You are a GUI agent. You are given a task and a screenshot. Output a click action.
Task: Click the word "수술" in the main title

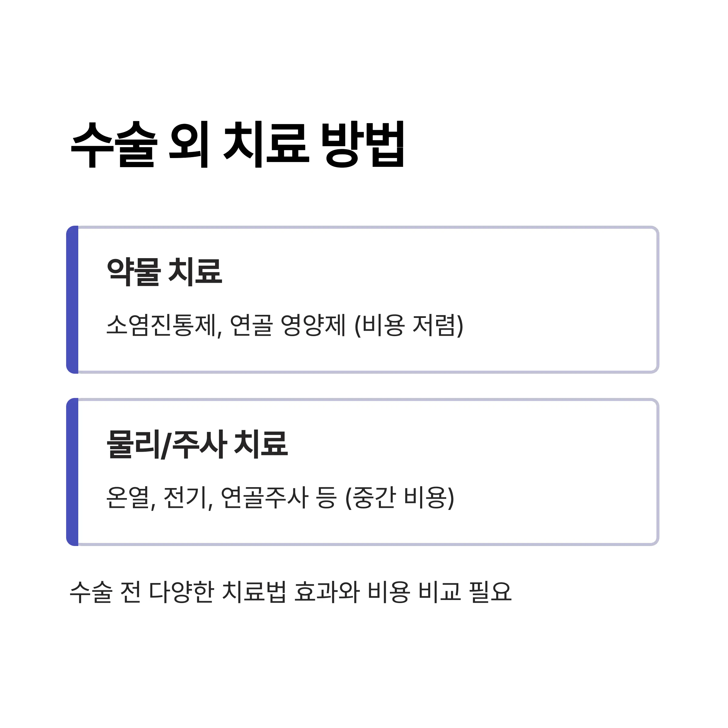[114, 144]
